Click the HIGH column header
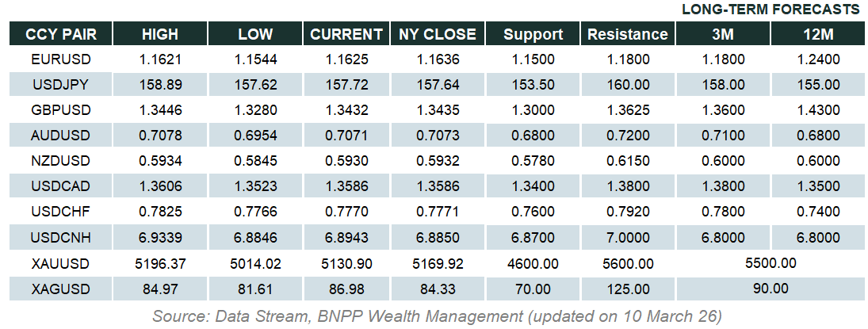868x329 pixels. pyautogui.click(x=160, y=34)
